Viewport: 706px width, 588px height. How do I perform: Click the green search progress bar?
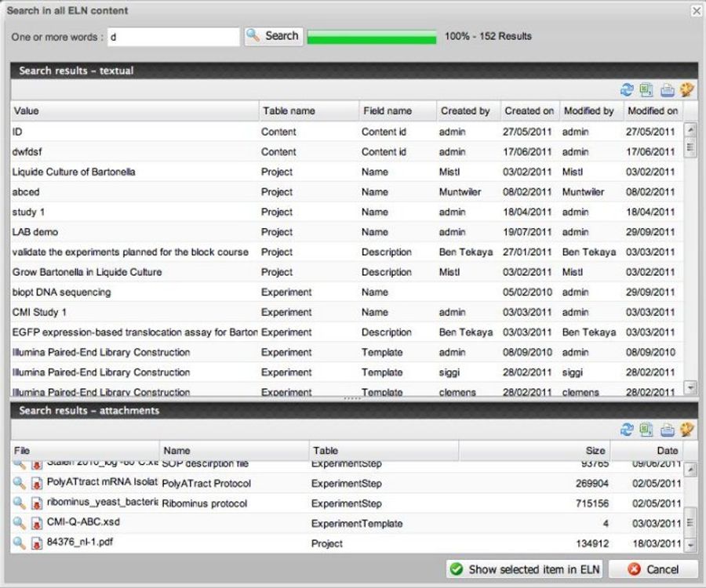pyautogui.click(x=373, y=36)
